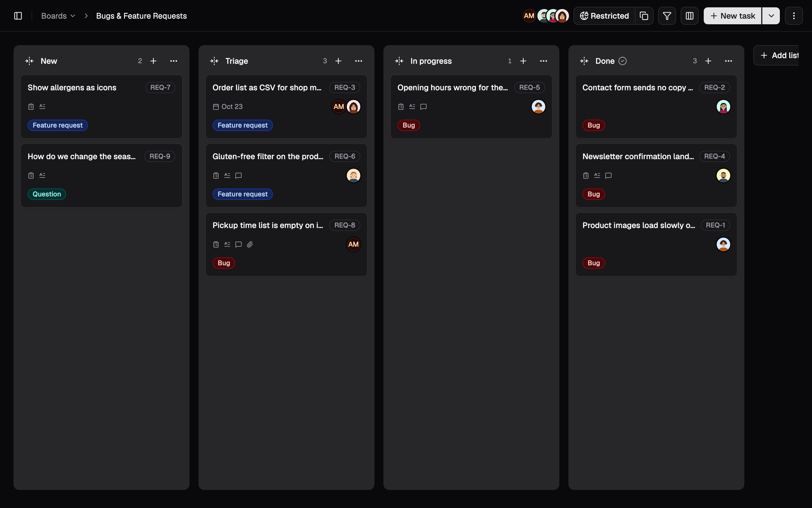Click Feature request label on REQ-7 card
Viewport: 812px width, 508px height.
(x=58, y=125)
